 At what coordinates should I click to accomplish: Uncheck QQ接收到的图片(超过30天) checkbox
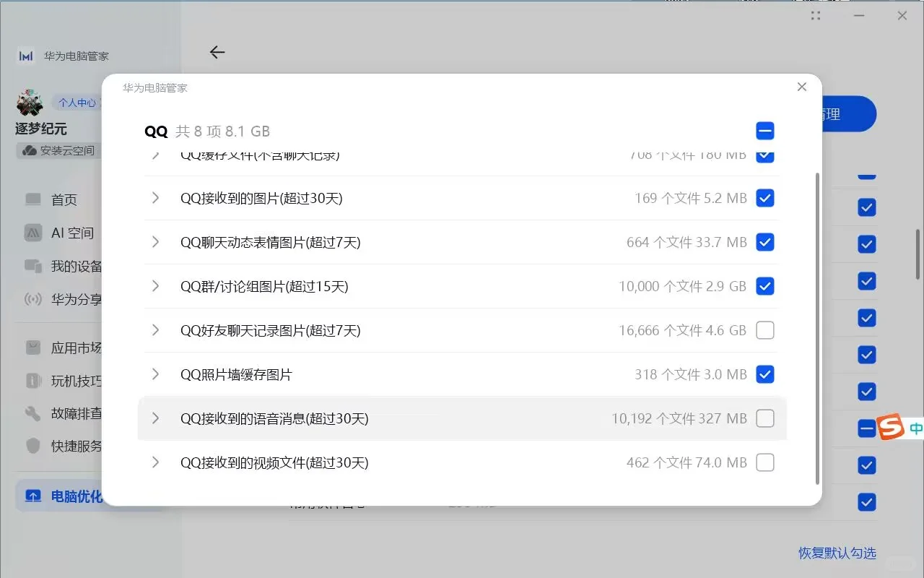(x=765, y=198)
